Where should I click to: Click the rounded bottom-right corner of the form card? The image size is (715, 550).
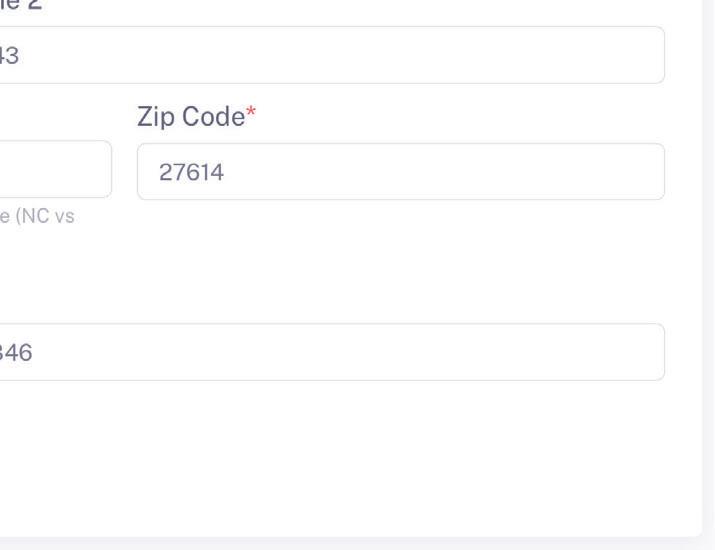(696, 531)
